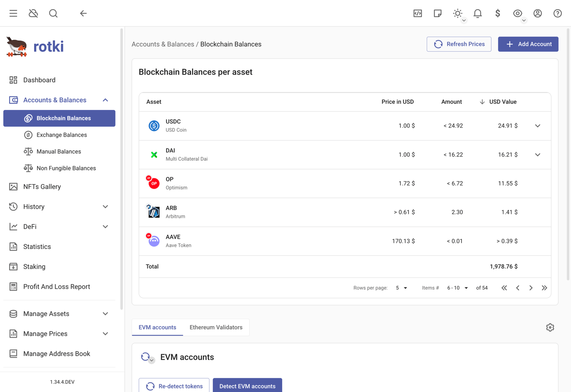Open the user account menu icon
The width and height of the screenshot is (571, 392).
click(x=538, y=13)
